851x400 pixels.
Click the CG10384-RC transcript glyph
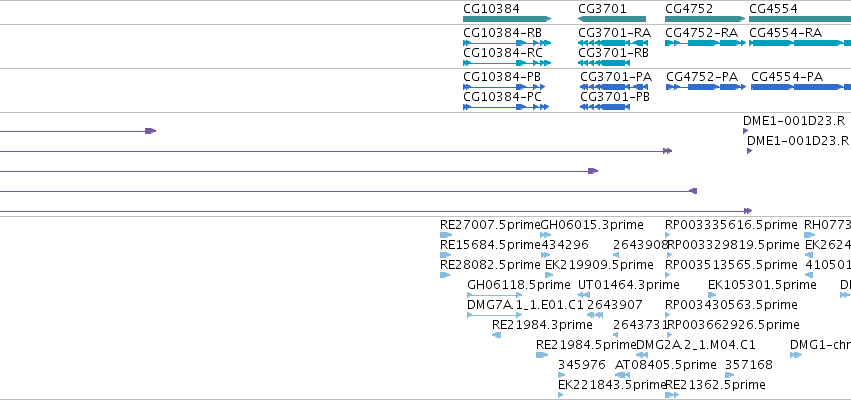[x=507, y=63]
